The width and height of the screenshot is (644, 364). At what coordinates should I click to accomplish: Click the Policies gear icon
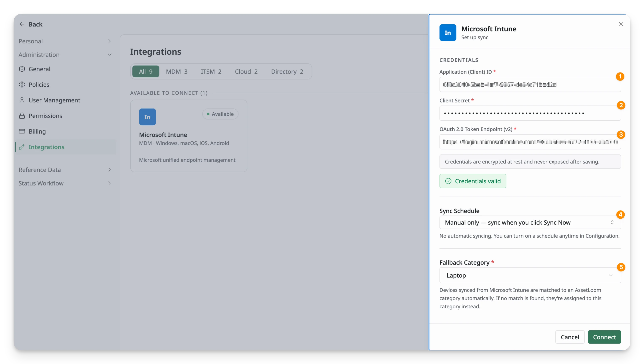click(22, 85)
